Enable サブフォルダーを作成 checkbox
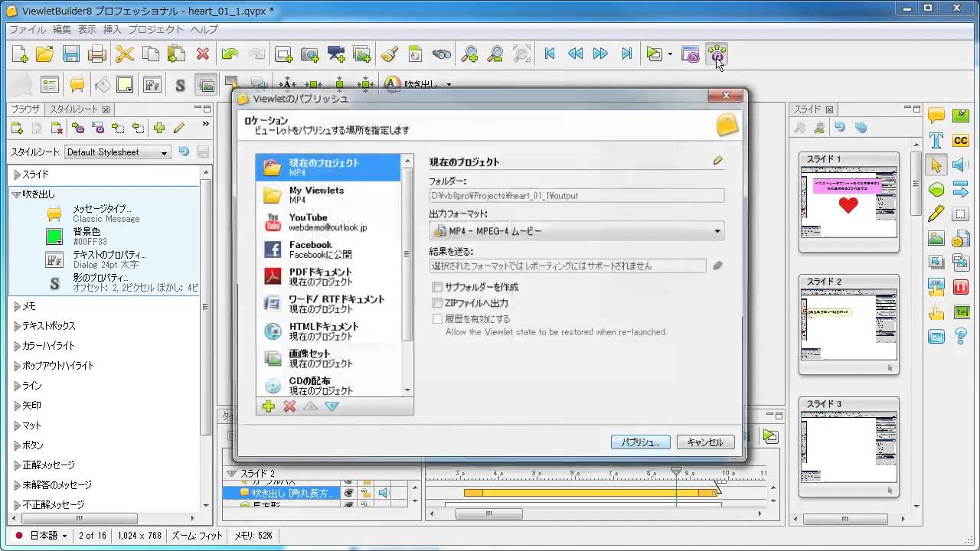Viewport: 980px width, 551px height. 438,287
